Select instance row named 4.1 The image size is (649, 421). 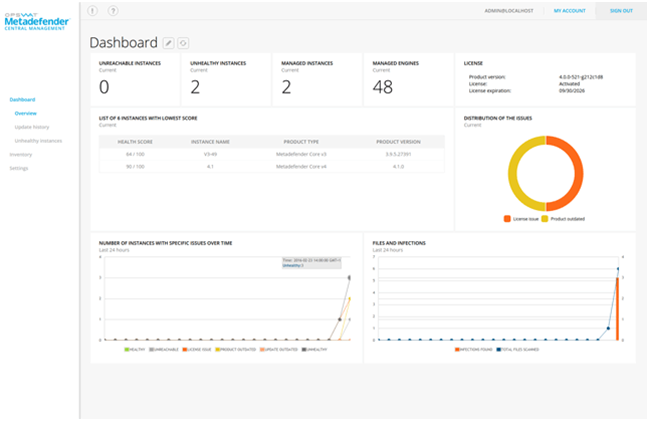click(272, 167)
